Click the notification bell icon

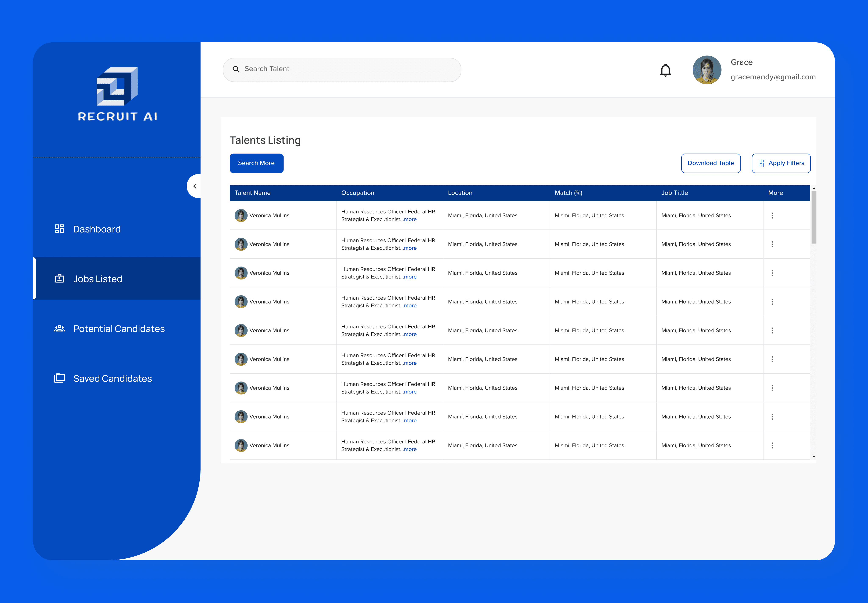click(665, 70)
